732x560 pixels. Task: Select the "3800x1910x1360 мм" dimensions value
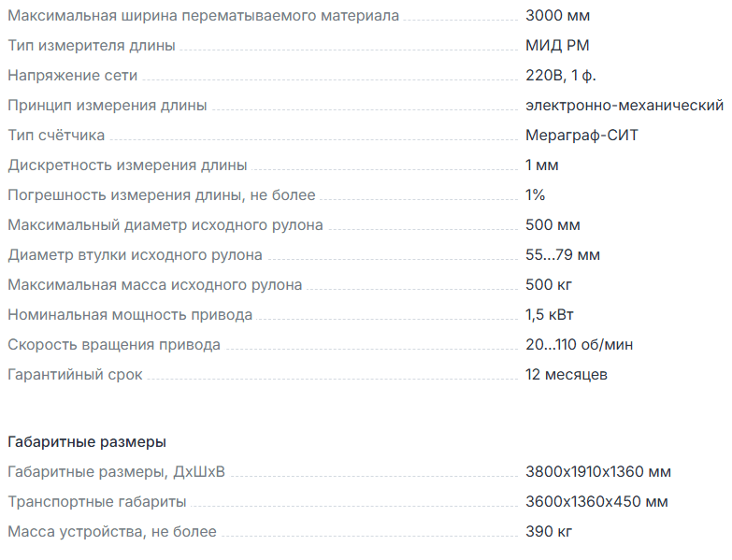tap(598, 472)
